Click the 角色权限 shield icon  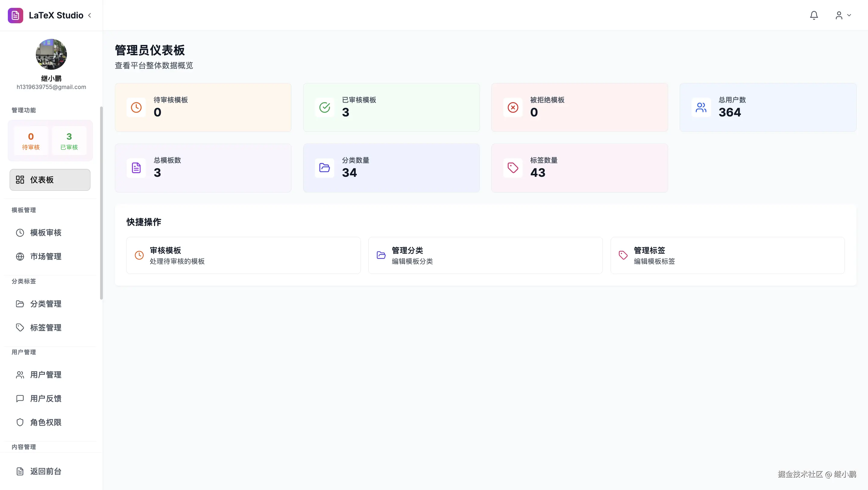point(20,422)
